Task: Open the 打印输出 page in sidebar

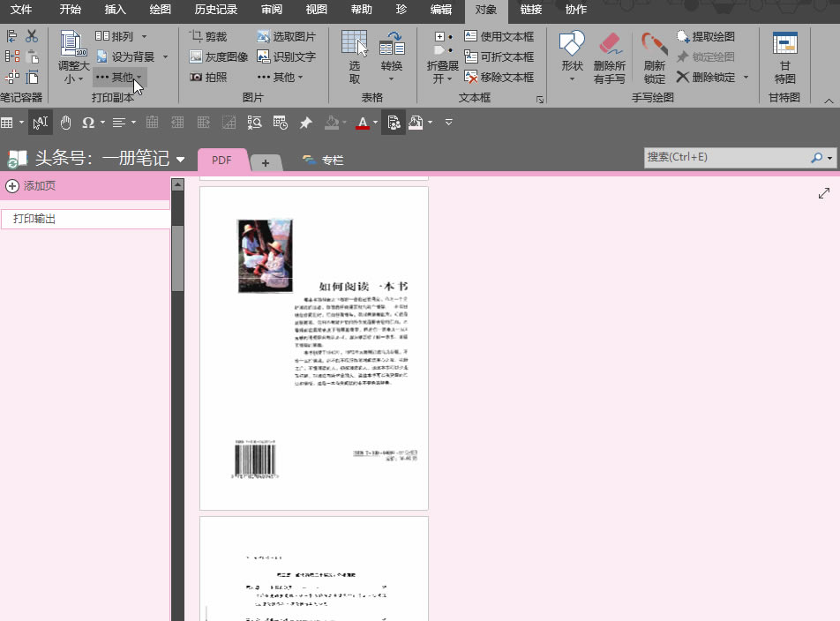Action: tap(35, 218)
